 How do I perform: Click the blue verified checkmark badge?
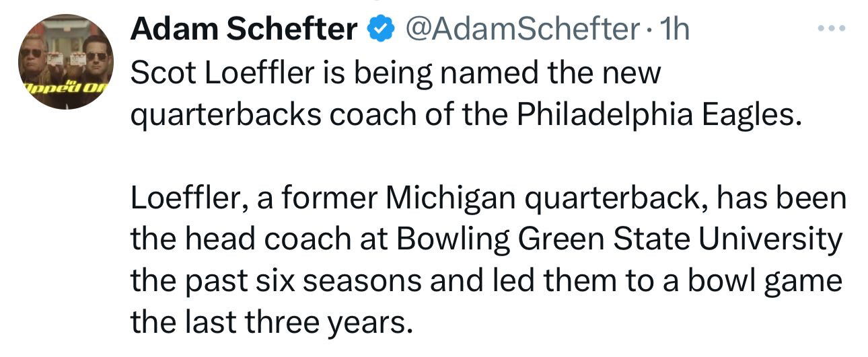(x=378, y=30)
